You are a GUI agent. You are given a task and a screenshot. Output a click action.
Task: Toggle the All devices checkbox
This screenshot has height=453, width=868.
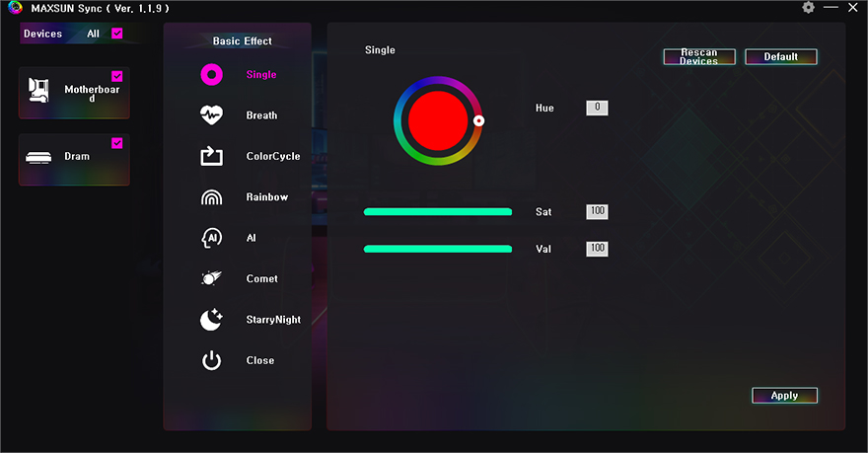(x=117, y=34)
